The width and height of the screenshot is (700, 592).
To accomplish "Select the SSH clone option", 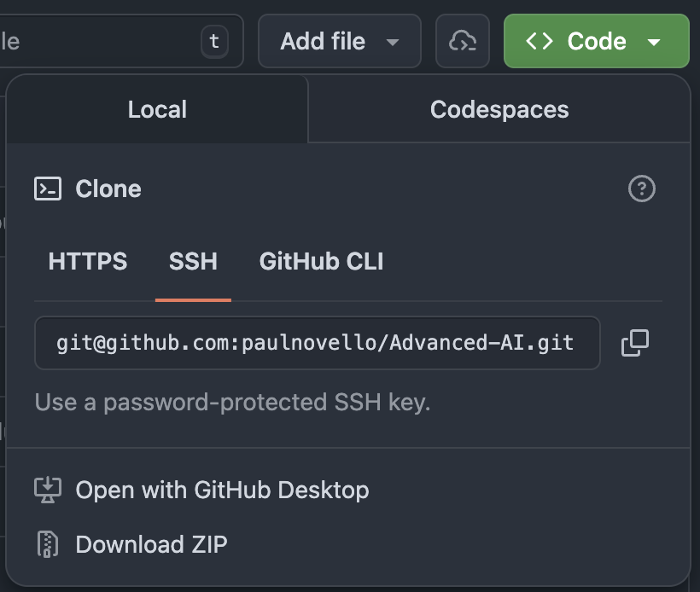I will (x=193, y=261).
